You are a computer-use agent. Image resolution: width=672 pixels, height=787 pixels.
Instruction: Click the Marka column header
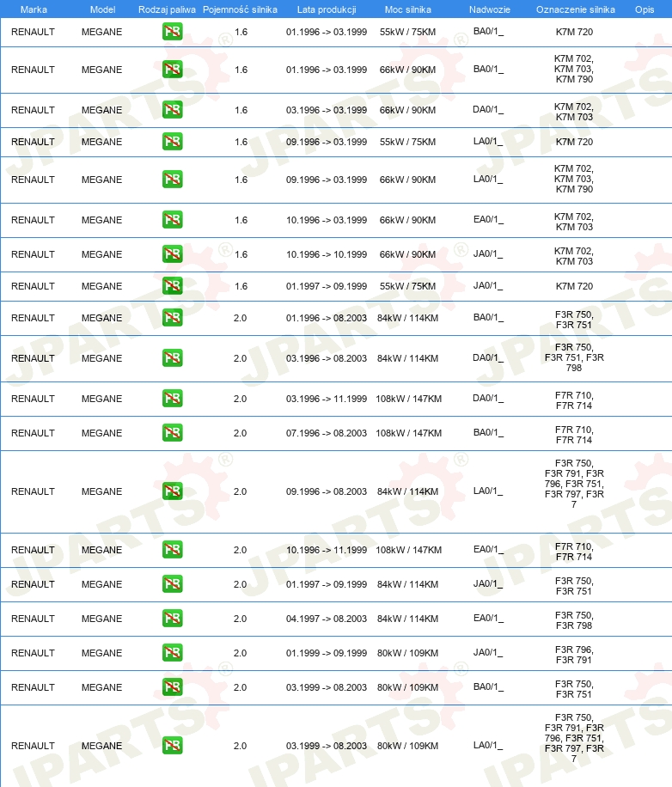click(34, 9)
